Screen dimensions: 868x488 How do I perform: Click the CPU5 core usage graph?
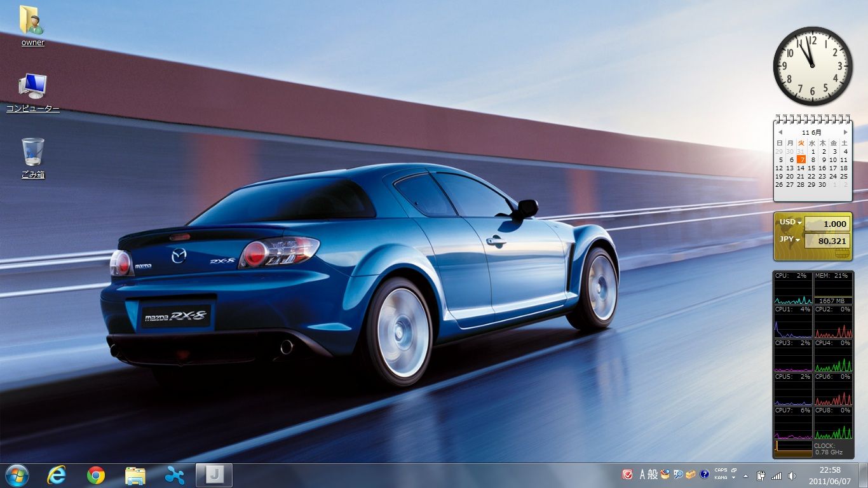[793, 390]
